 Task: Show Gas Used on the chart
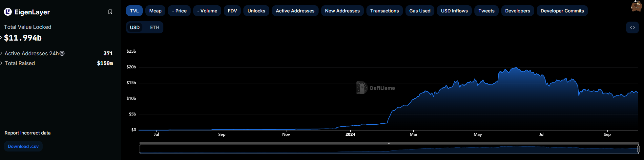pyautogui.click(x=420, y=11)
